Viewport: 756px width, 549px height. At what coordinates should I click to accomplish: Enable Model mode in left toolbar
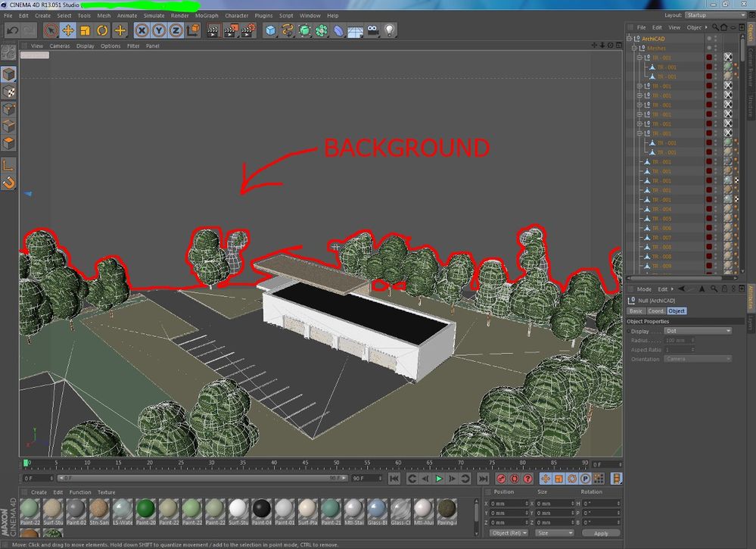pos(8,73)
